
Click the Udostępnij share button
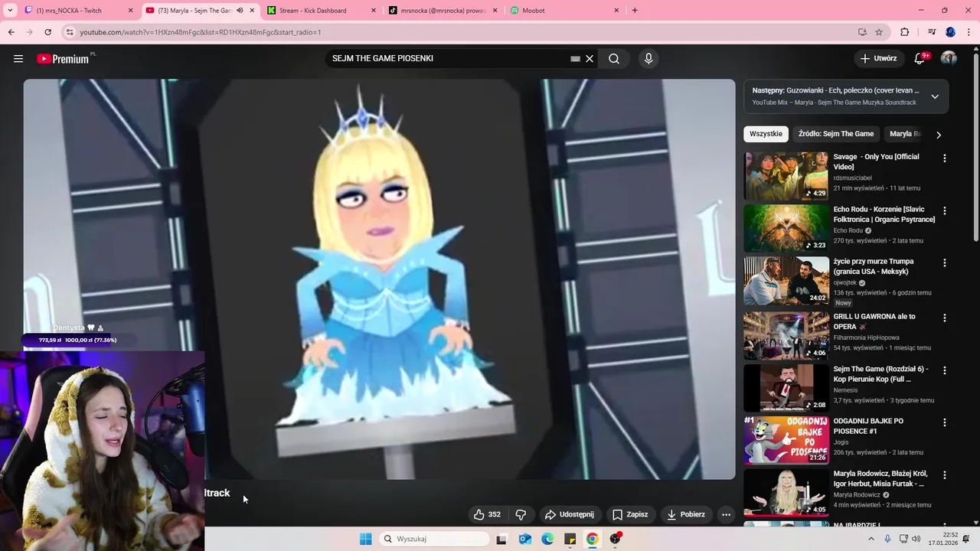pos(569,515)
